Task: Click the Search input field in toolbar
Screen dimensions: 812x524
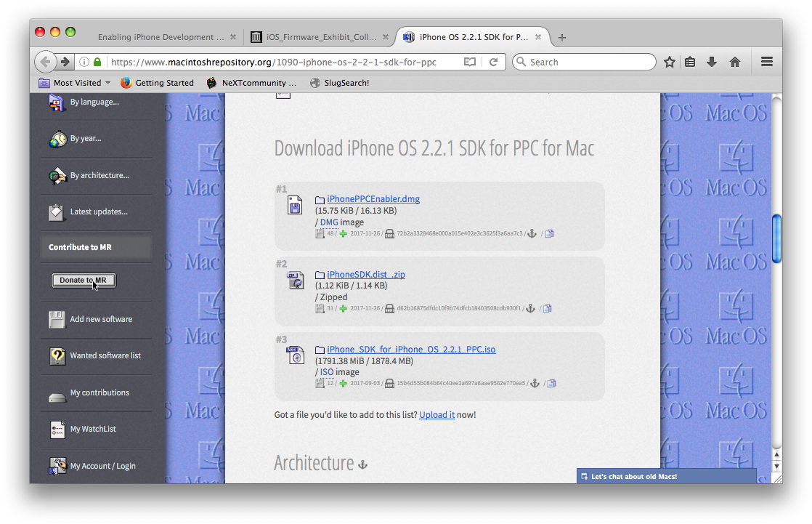Action: pyautogui.click(x=588, y=63)
